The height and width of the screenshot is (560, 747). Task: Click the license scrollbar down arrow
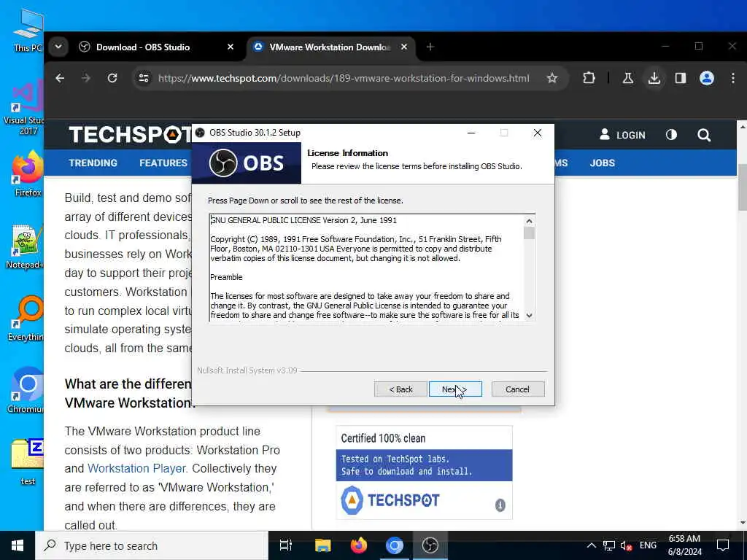(x=529, y=315)
